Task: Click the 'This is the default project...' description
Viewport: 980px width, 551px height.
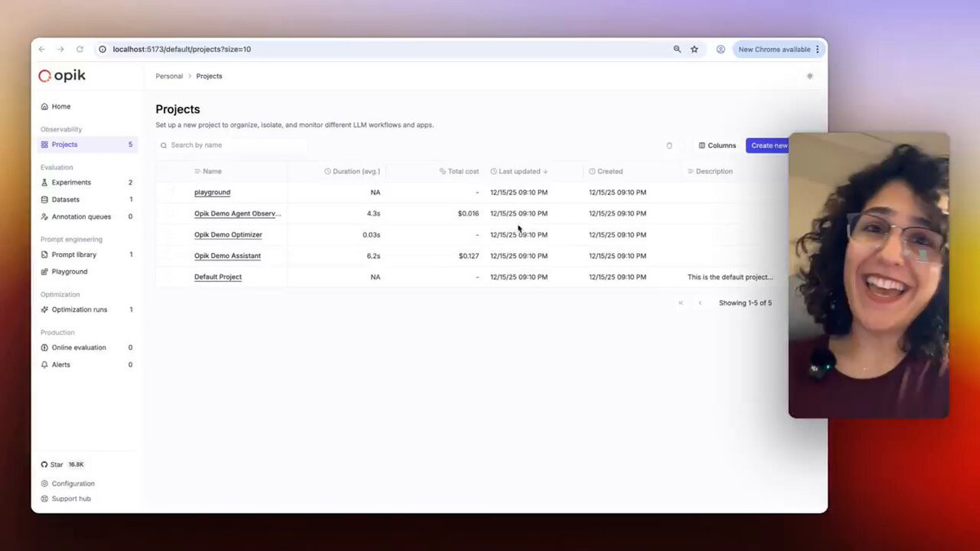Action: 730,278
